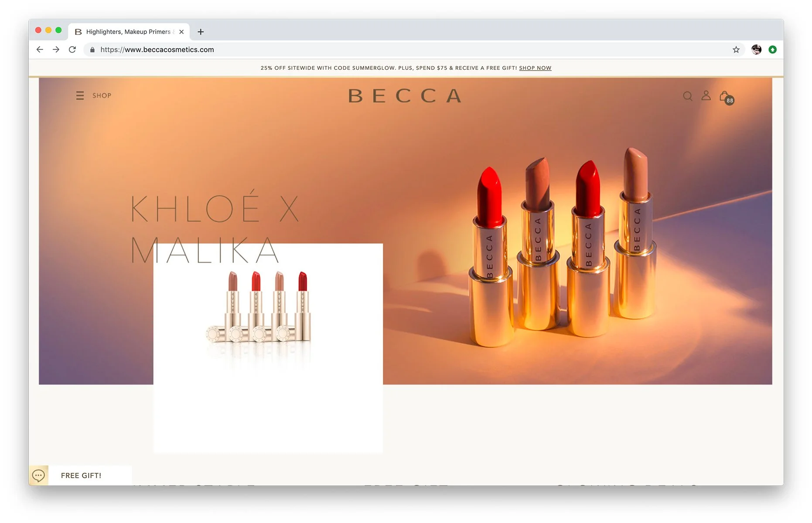This screenshot has height=523, width=812.
Task: Select the Highlighters, Makeup Primers tab
Action: click(x=129, y=32)
